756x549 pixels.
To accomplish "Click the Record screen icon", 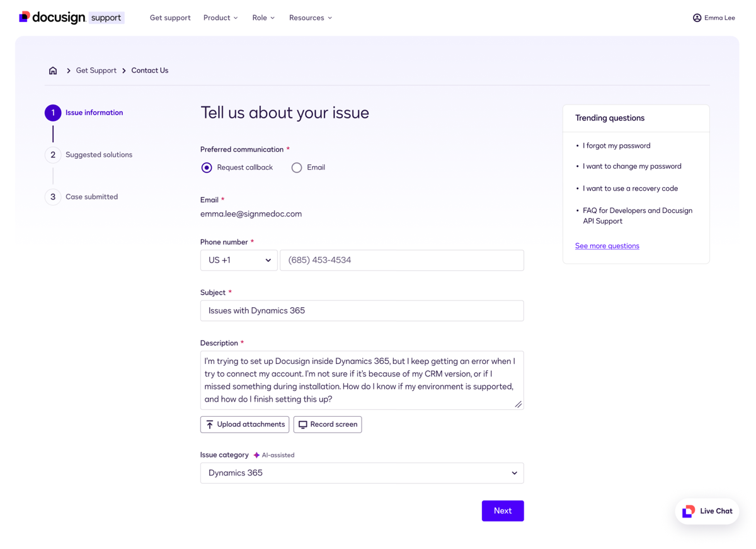I will [302, 424].
